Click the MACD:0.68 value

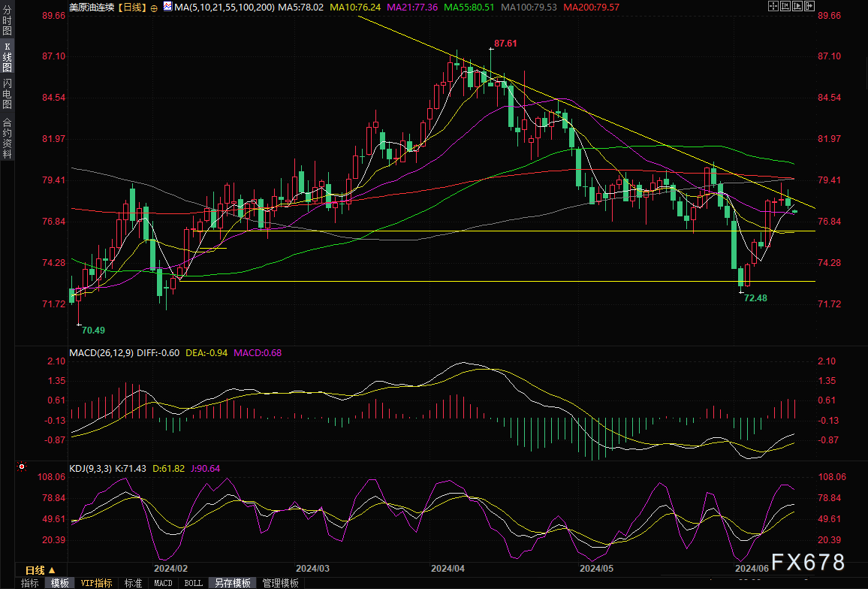(258, 352)
